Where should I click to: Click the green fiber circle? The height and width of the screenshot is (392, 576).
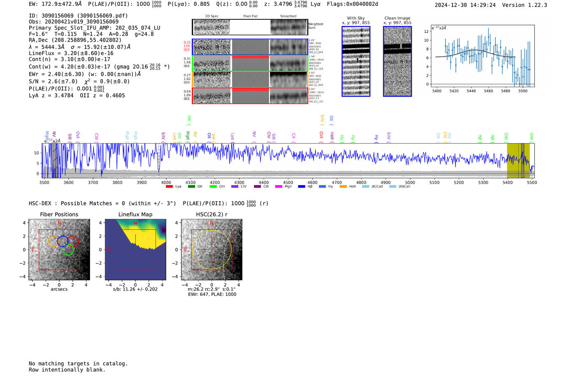coord(69,250)
